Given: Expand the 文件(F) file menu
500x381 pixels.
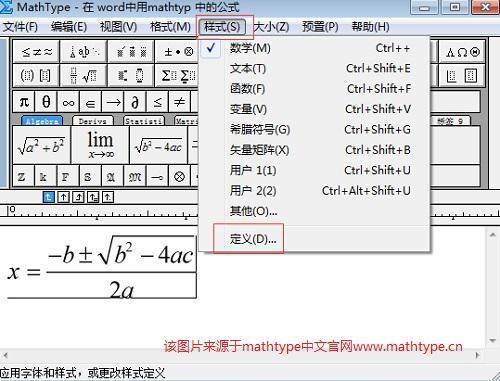Looking at the screenshot, I should (x=20, y=27).
